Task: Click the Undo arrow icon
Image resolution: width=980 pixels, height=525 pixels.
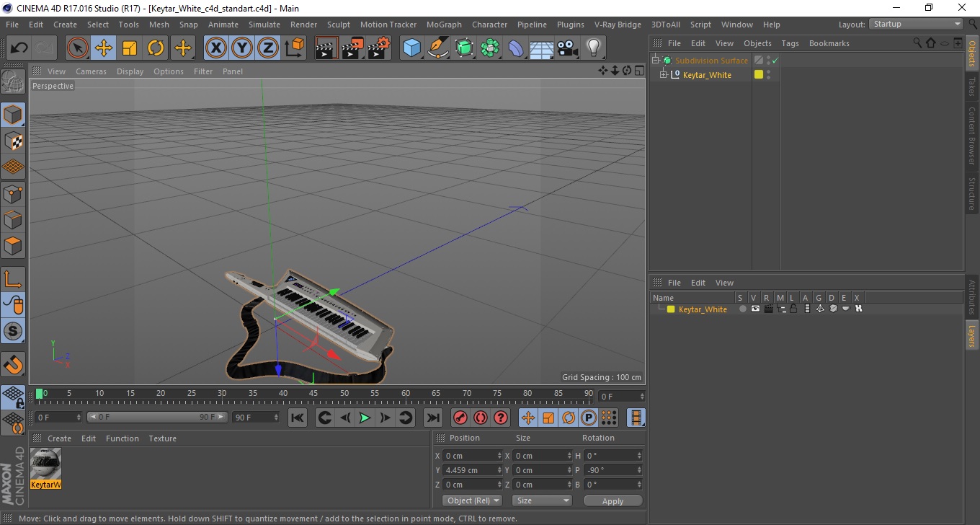Action: tap(19, 48)
